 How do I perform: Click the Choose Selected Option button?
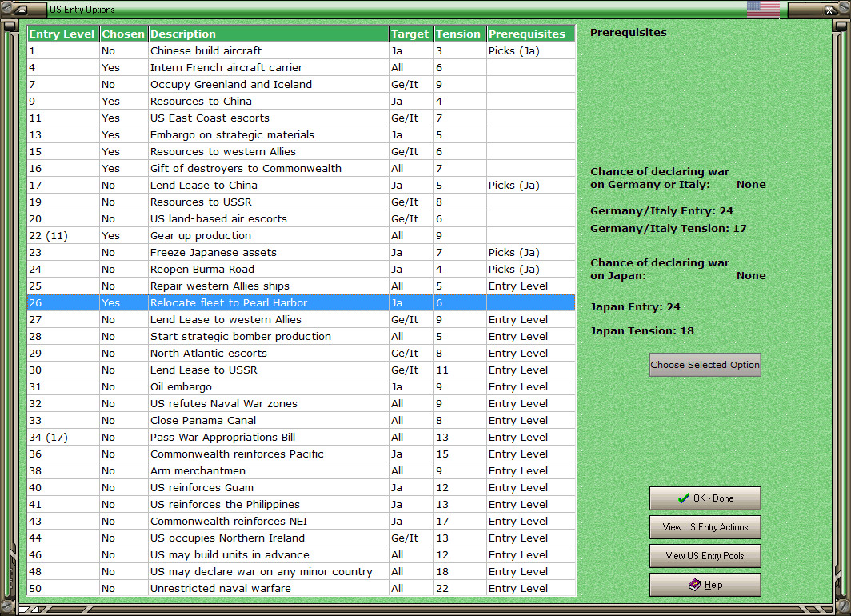click(705, 365)
